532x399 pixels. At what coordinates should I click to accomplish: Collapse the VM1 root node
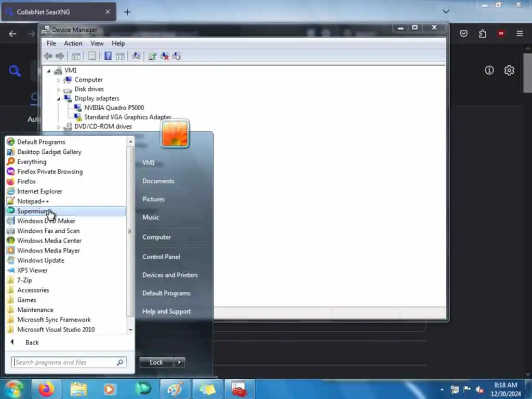click(x=49, y=71)
